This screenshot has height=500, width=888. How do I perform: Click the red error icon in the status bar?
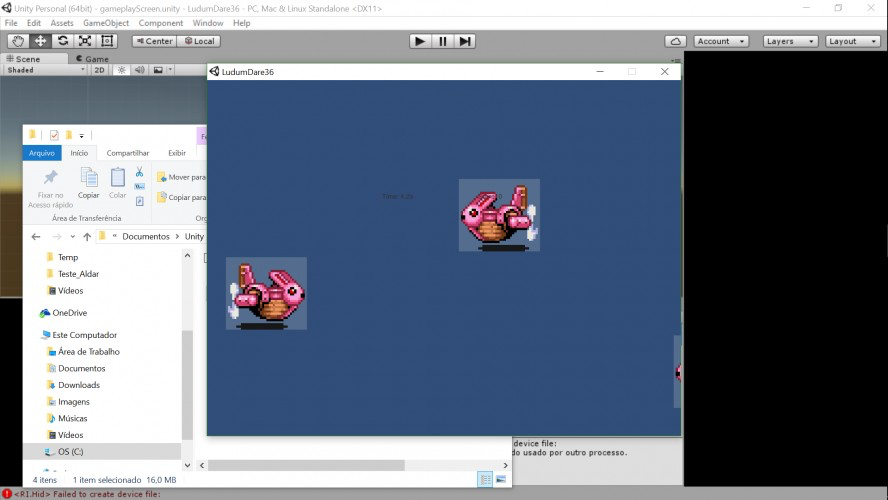(x=7, y=494)
